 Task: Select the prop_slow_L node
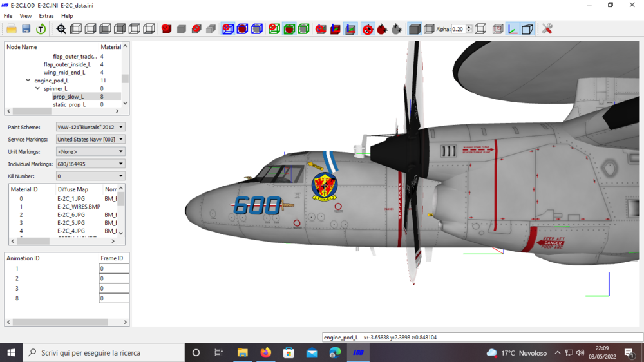coord(68,97)
